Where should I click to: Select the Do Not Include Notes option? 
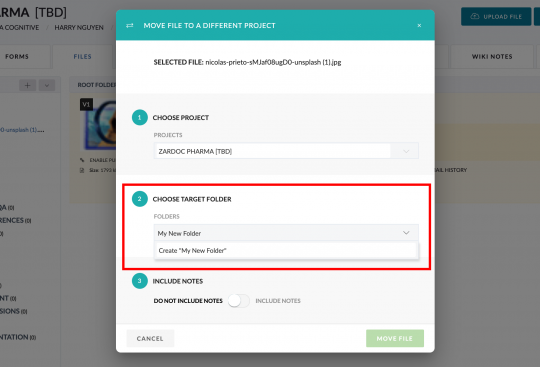[188, 301]
